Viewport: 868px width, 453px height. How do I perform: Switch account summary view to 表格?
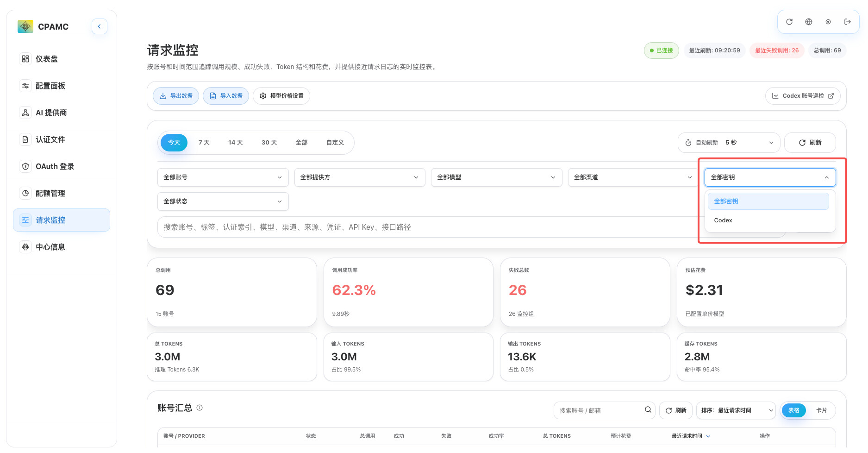click(x=793, y=410)
